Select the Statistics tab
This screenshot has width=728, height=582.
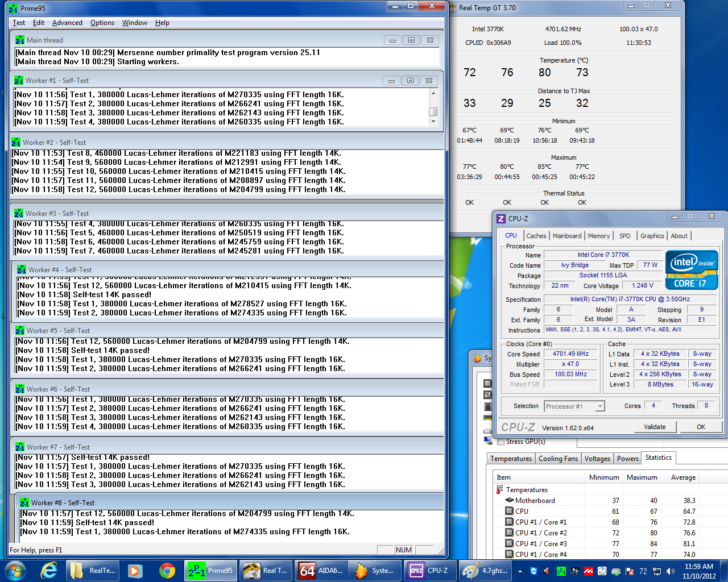point(659,458)
